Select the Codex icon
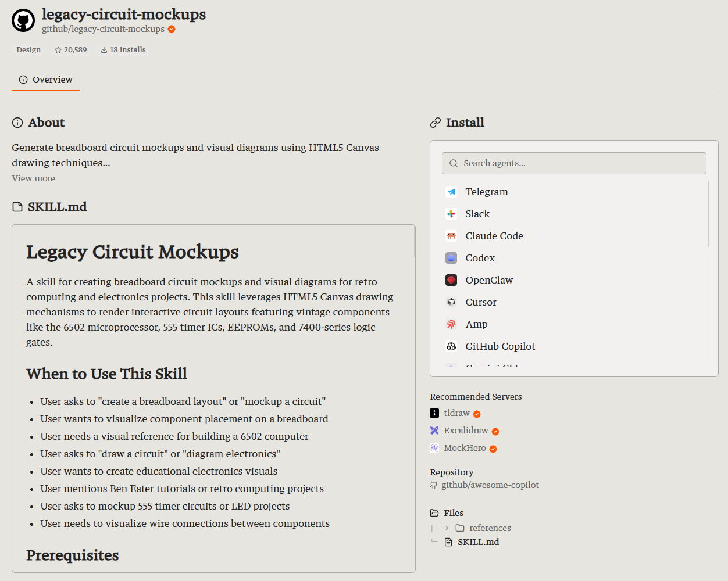 click(x=451, y=258)
